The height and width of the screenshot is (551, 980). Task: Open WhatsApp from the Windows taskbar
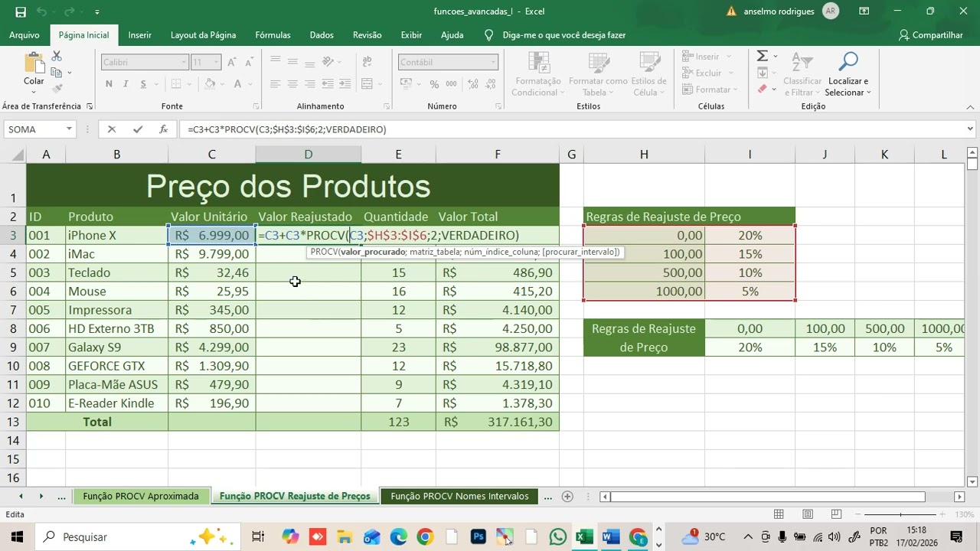pos(558,537)
